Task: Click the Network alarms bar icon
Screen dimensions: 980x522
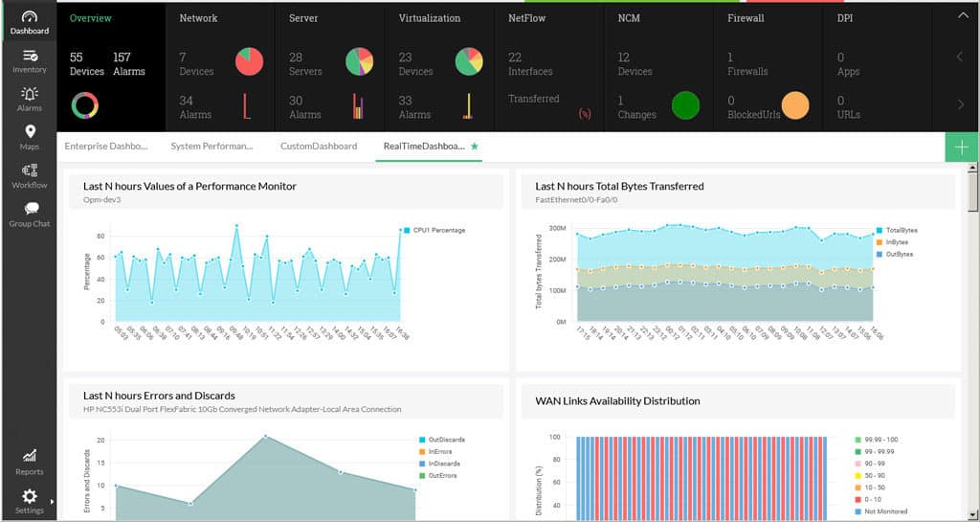Action: coord(247,106)
